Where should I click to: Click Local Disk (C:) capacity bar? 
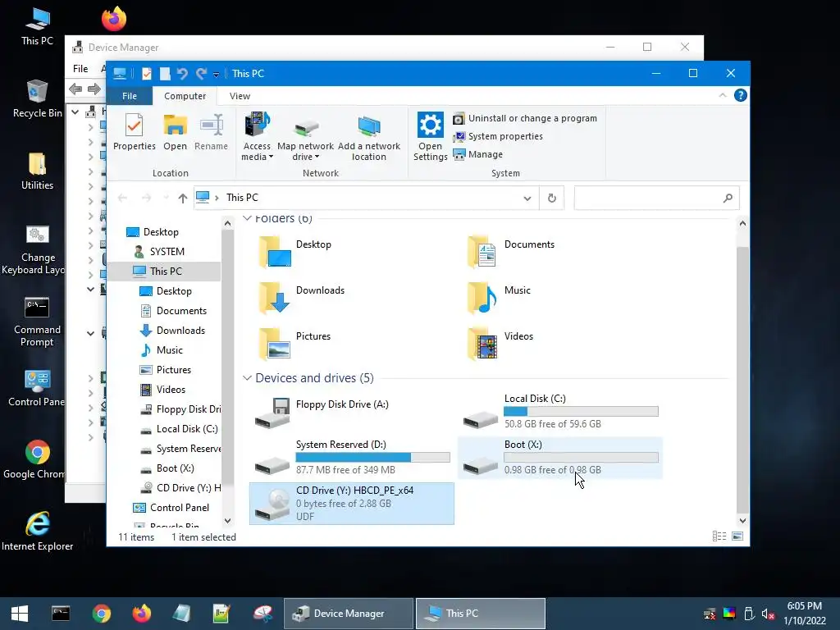tap(582, 412)
